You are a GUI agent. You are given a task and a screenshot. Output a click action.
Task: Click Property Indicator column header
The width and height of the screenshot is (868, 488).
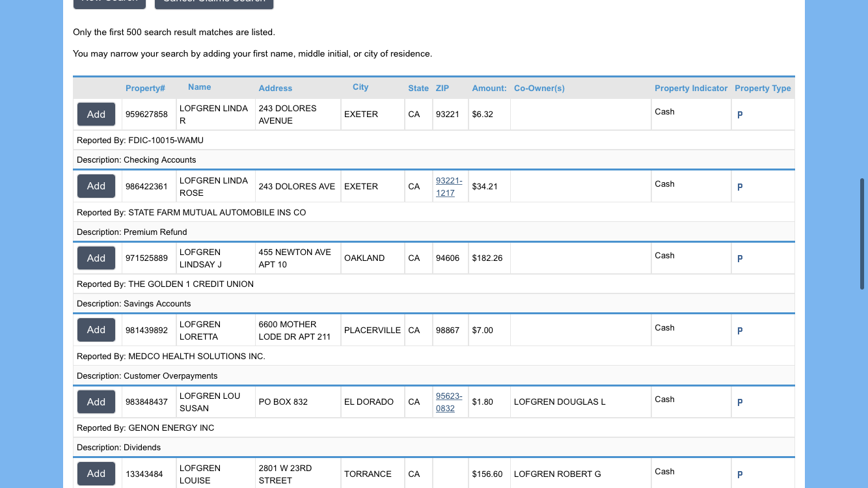coord(691,88)
